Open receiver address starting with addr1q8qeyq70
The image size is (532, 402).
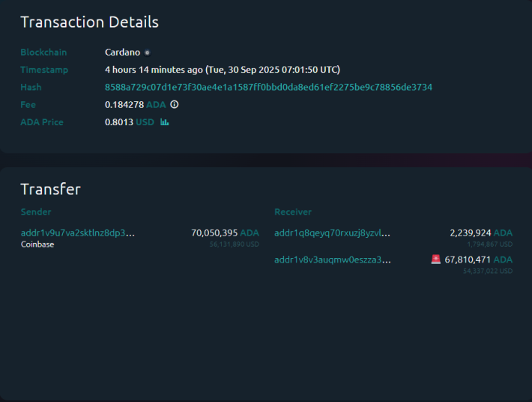pyautogui.click(x=332, y=233)
